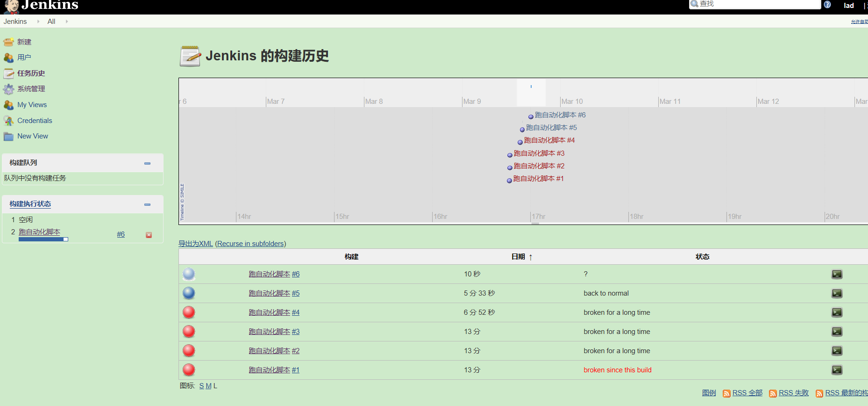Screen dimensions: 868x406
Task: Click the New View folder icon
Action: click(8, 136)
